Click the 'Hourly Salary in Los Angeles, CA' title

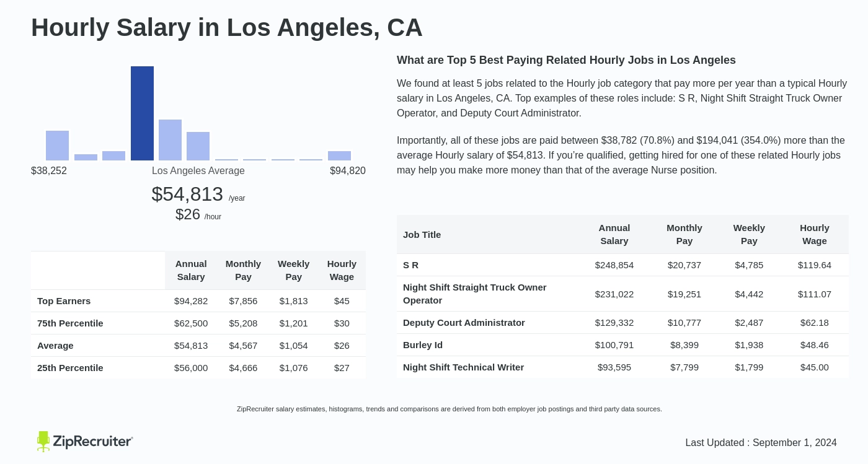tap(227, 28)
